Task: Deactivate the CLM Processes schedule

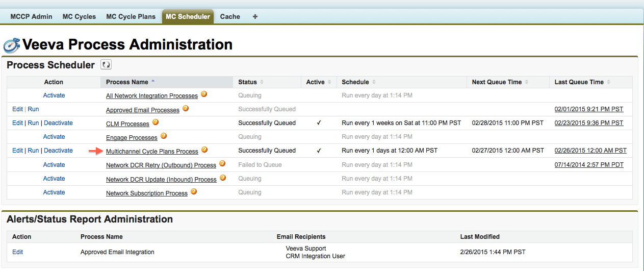Action: (58, 123)
